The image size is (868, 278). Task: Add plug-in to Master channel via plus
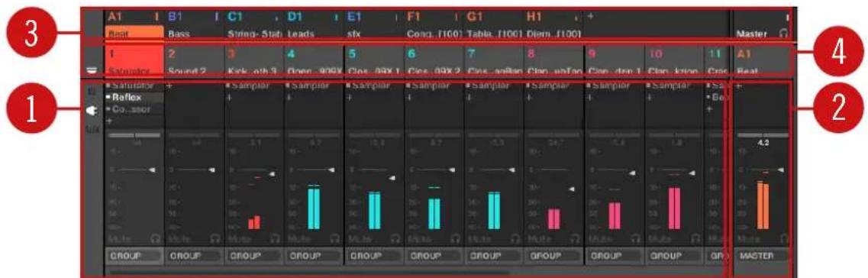click(x=740, y=87)
